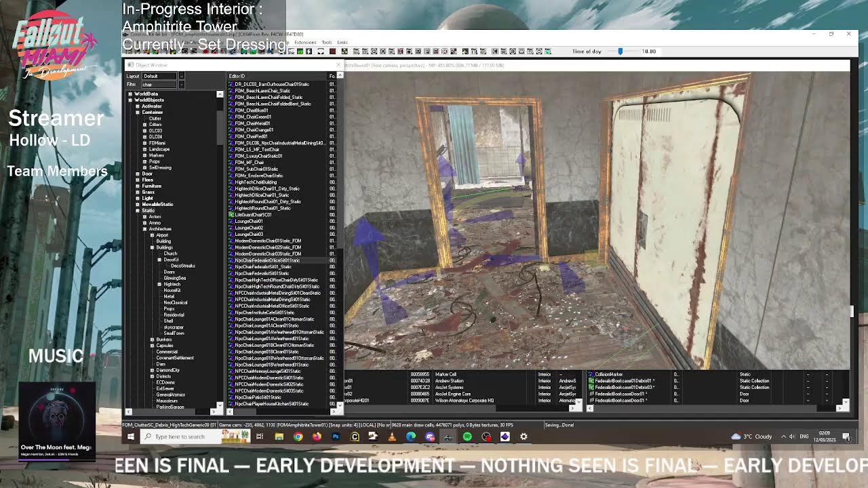Open Microsoft Edge from the taskbar

coord(411,436)
